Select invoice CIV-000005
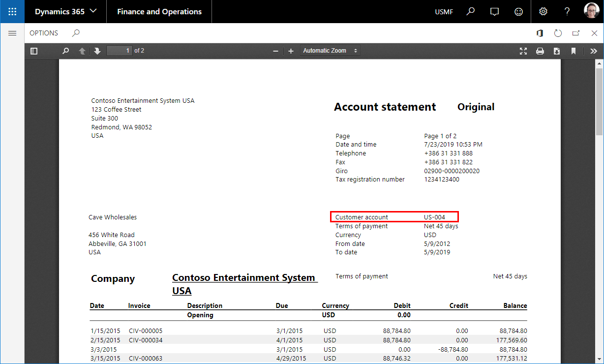The height and width of the screenshot is (364, 604). [146, 331]
